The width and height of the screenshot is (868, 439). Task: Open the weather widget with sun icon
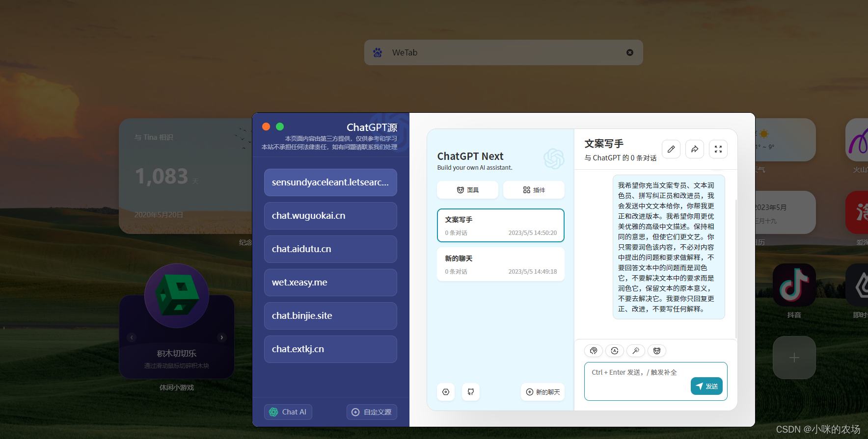point(786,140)
